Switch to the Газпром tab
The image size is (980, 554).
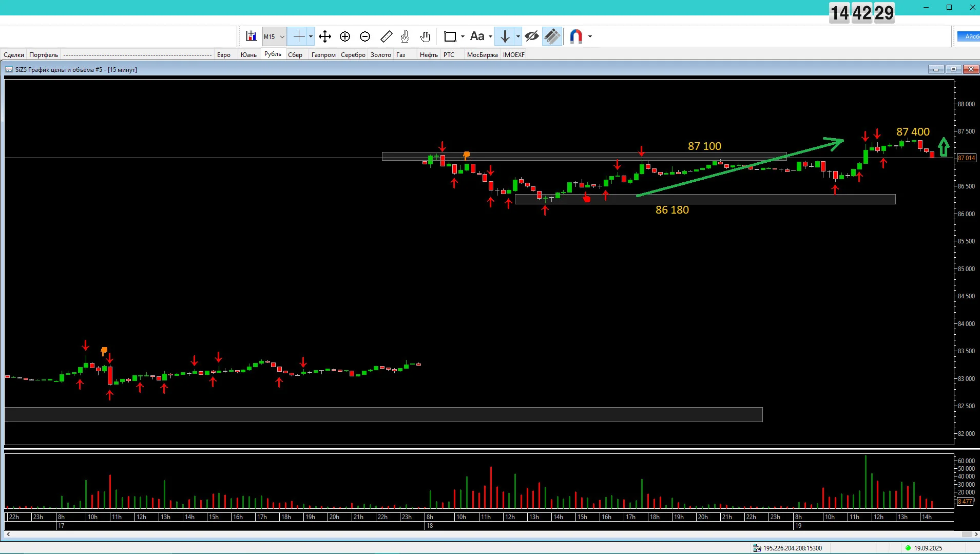(323, 55)
